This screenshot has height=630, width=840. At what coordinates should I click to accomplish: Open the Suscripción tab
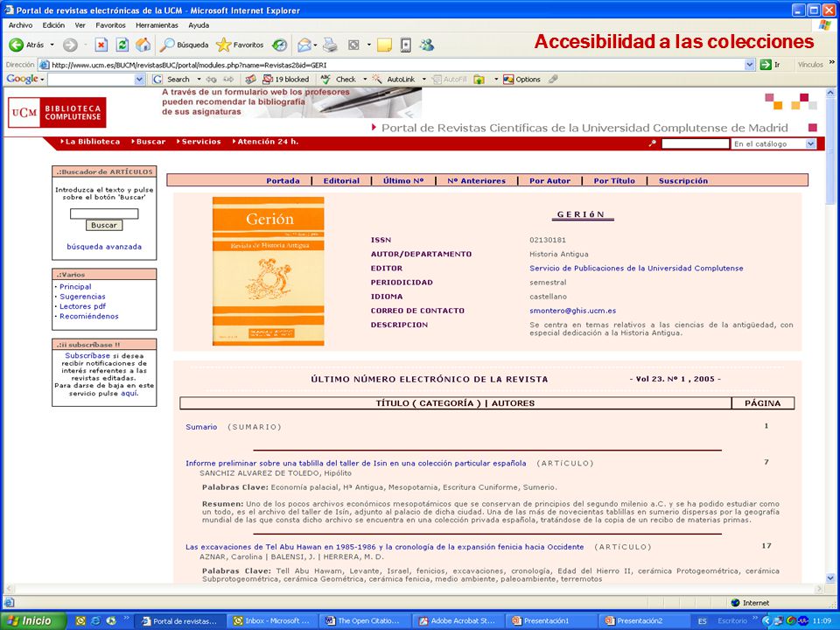(x=683, y=181)
